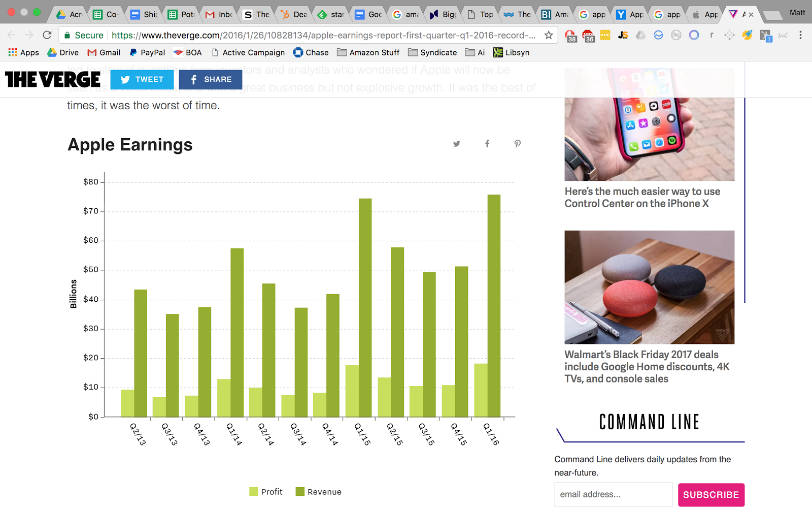812x508 pixels.
Task: Click the Profit legend swatch
Action: coord(254,491)
